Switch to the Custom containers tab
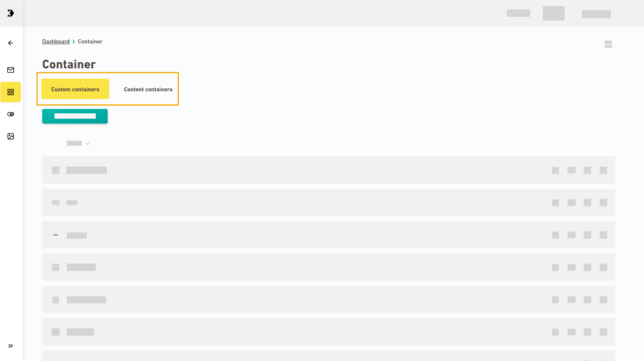This screenshot has width=644, height=361. [75, 89]
